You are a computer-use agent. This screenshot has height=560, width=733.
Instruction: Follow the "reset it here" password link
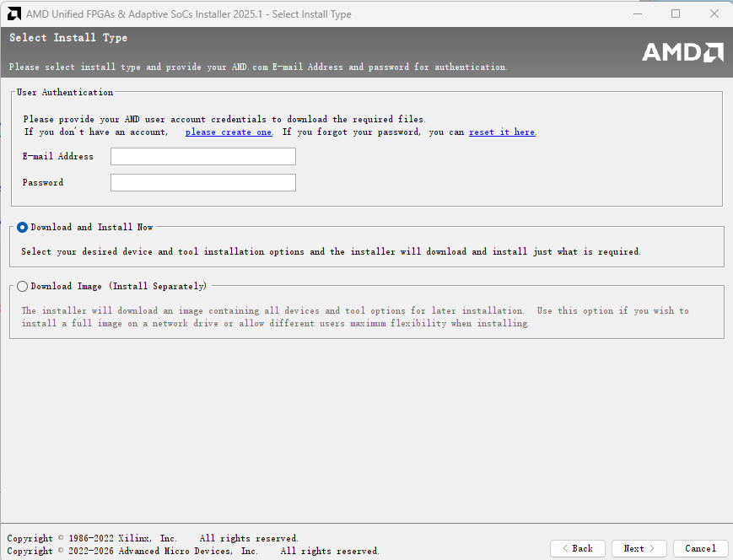coord(502,132)
